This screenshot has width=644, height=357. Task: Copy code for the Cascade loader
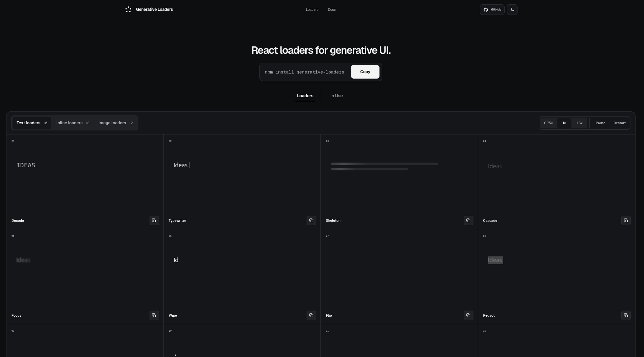(626, 220)
